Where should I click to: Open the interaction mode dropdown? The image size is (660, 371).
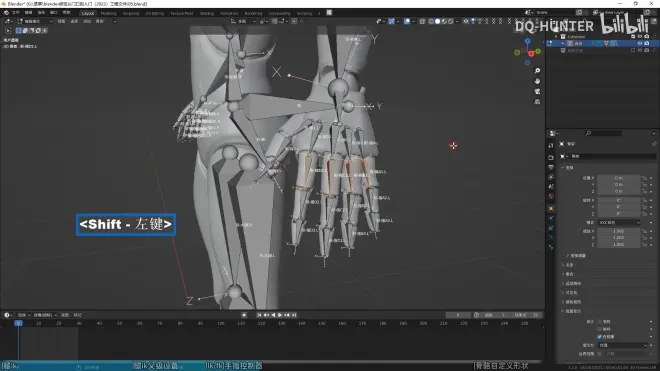pyautogui.click(x=35, y=21)
